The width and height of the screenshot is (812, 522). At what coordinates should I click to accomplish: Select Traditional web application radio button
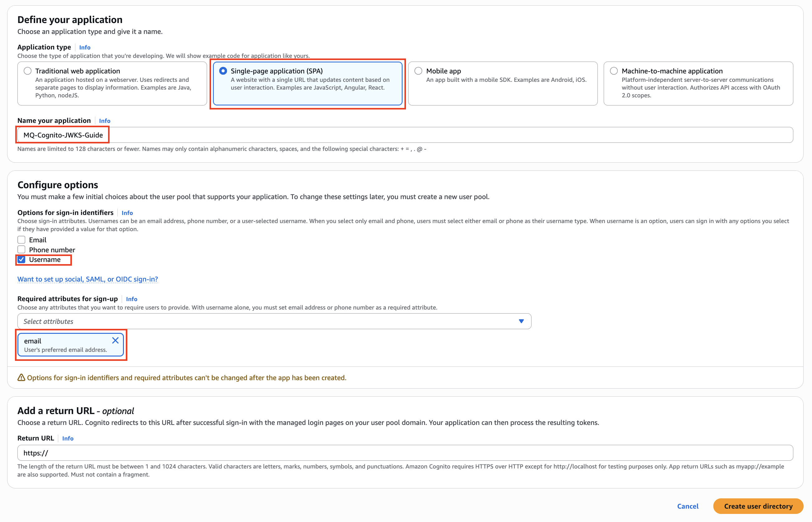pyautogui.click(x=28, y=71)
